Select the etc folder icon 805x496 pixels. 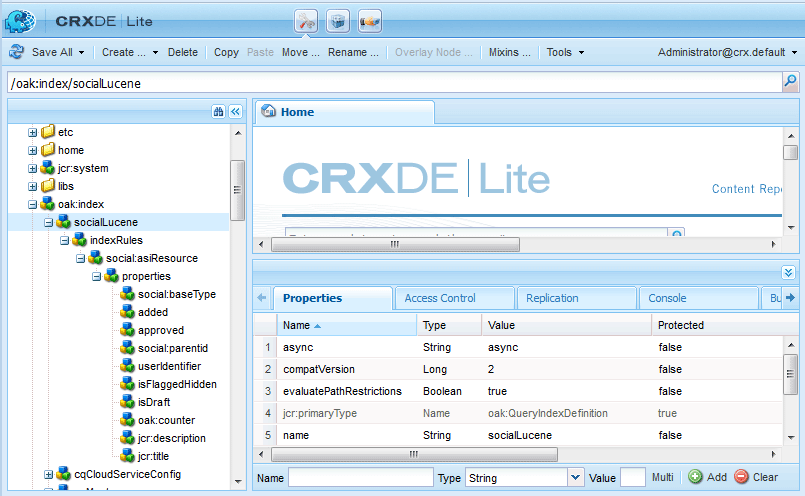click(x=48, y=131)
